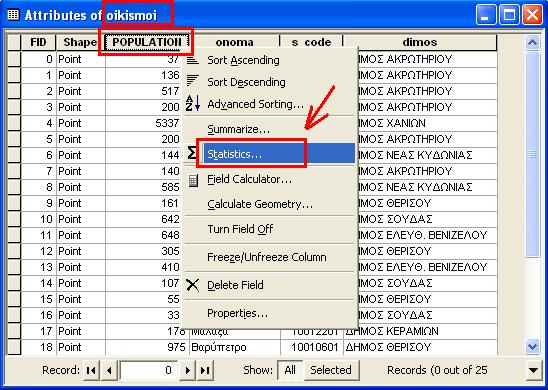
Task: Show All records button
Action: coord(290,370)
